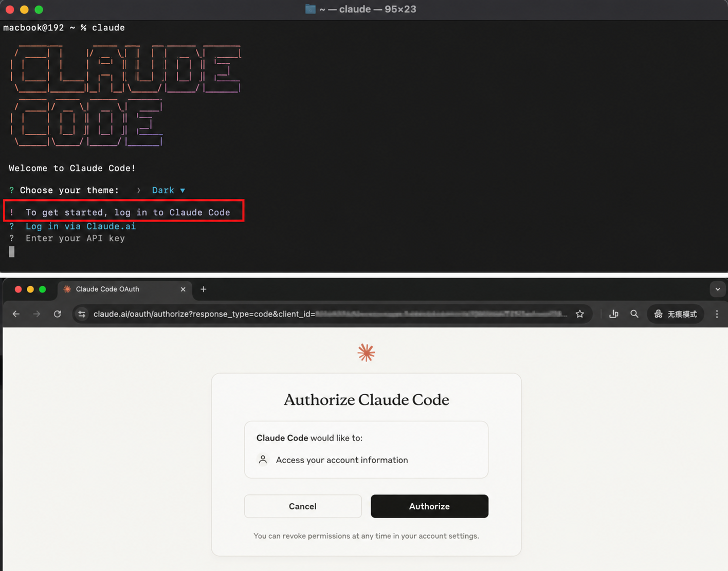728x571 pixels.
Task: Go forward in browser history
Action: point(37,314)
